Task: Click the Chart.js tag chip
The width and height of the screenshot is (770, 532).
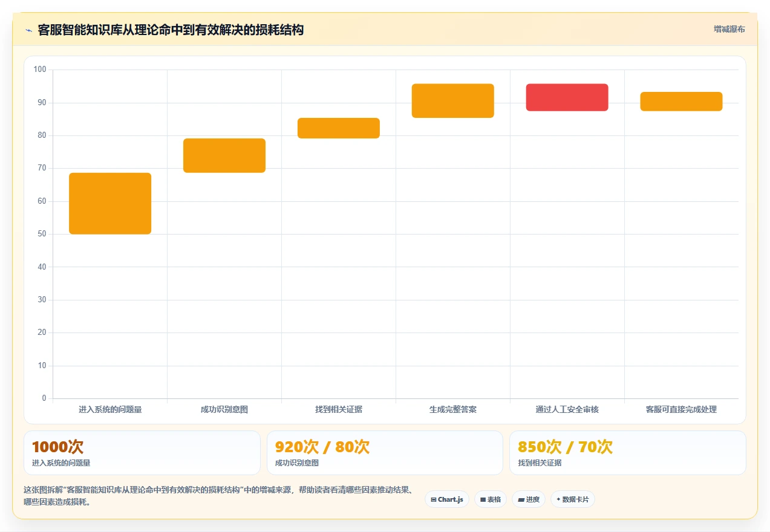Action: point(447,499)
